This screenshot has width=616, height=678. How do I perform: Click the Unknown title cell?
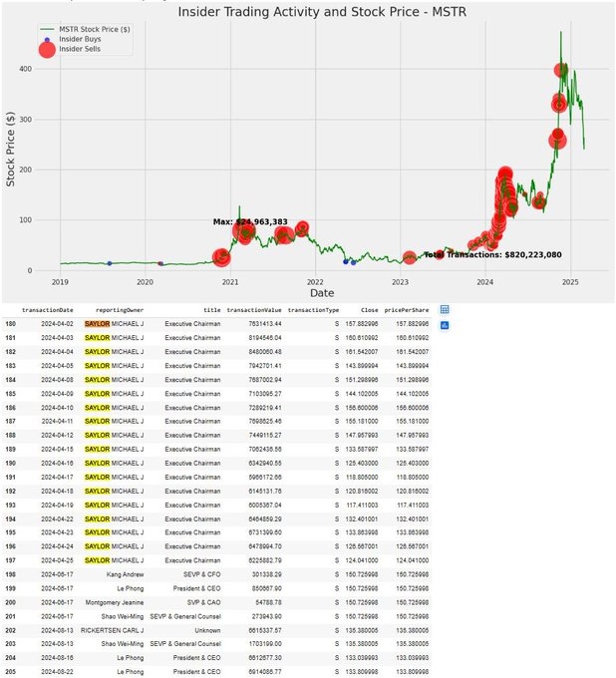coord(207,630)
